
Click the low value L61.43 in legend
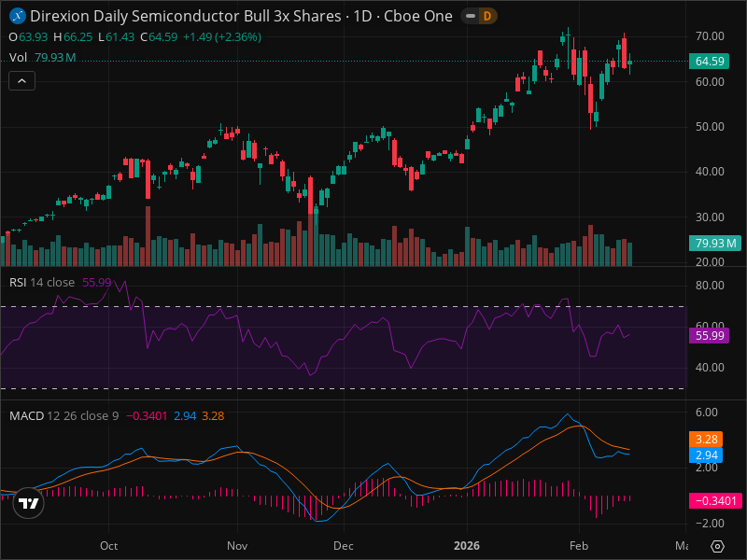point(116,37)
